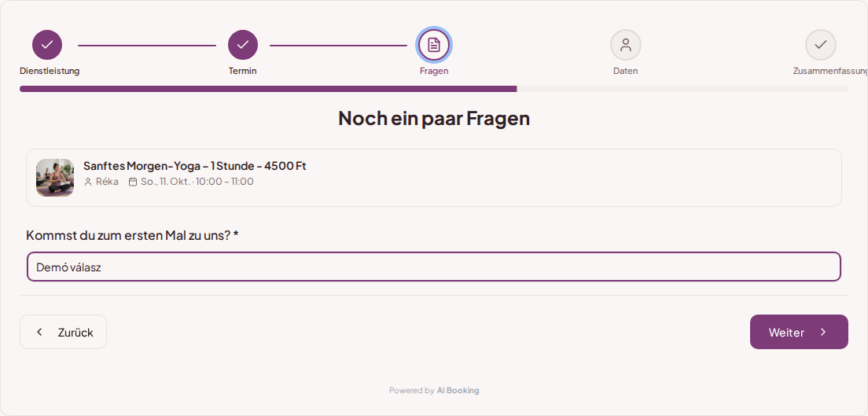Screen dimensions: 868x416
Task: Click the Dienstleistung step checkmark icon
Action: 47,45
